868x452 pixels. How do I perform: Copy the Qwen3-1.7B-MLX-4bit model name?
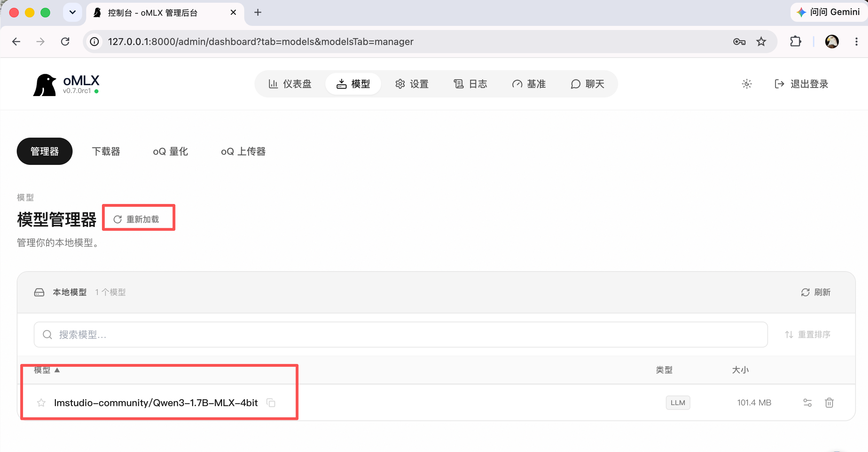[x=271, y=403]
